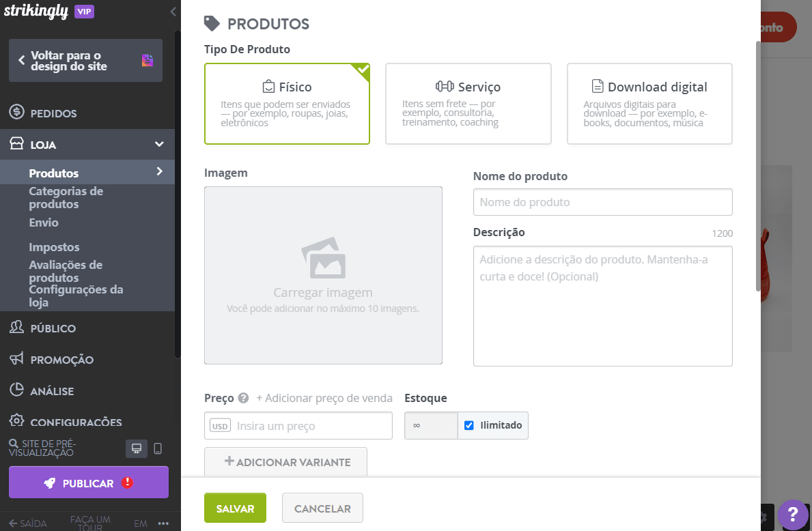Go to the Promoção section
The width and height of the screenshot is (812, 531).
(x=61, y=360)
